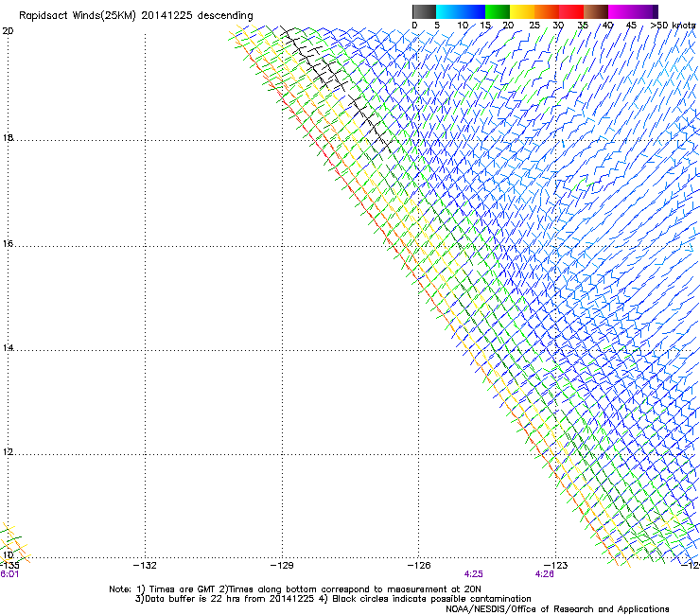Click the '>50 knots' legend label
Image resolution: width=700 pixels, height=615 pixels.
673,26
